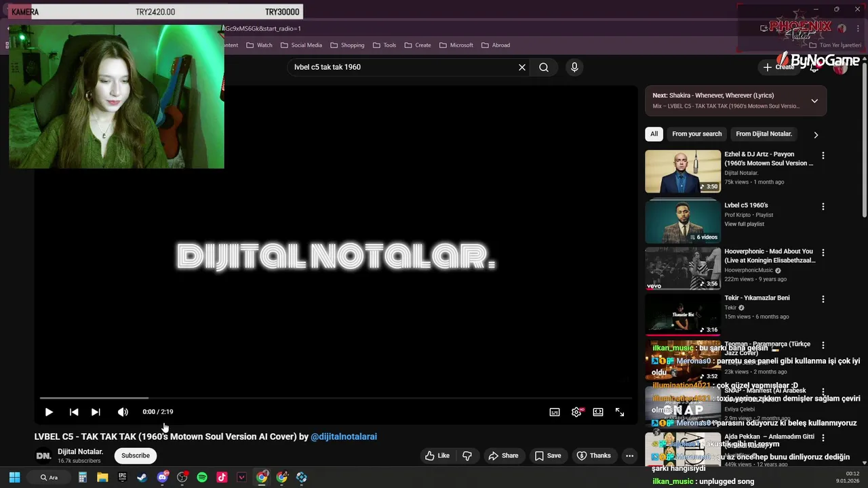Expand the Mix playlist chevron
Screen dimensions: 868x488
point(814,101)
